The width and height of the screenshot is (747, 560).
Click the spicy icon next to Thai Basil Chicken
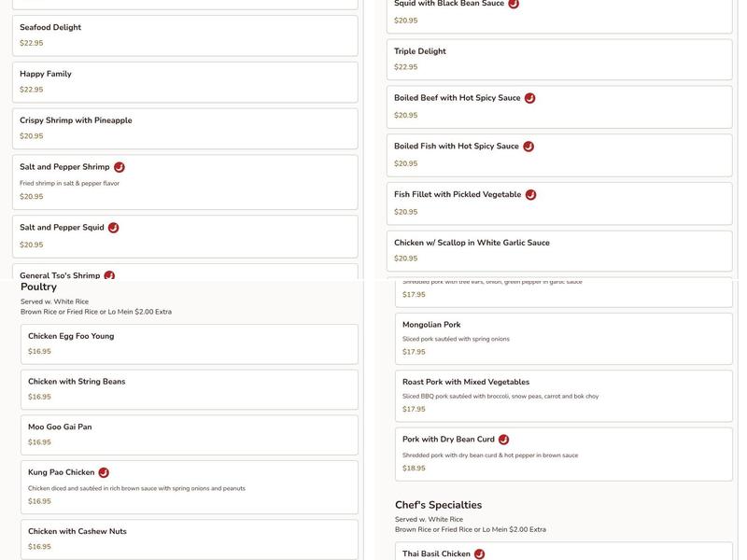(x=480, y=553)
